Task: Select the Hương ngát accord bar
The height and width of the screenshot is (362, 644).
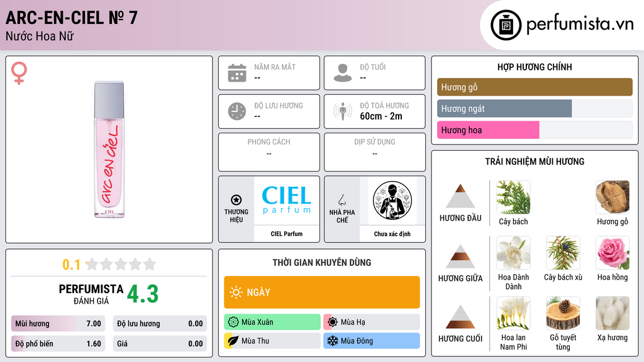Action: point(535,109)
